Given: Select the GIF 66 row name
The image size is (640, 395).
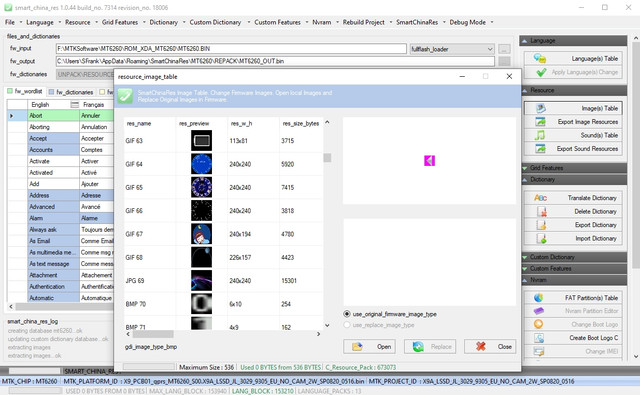Looking at the screenshot, I should pyautogui.click(x=134, y=211).
